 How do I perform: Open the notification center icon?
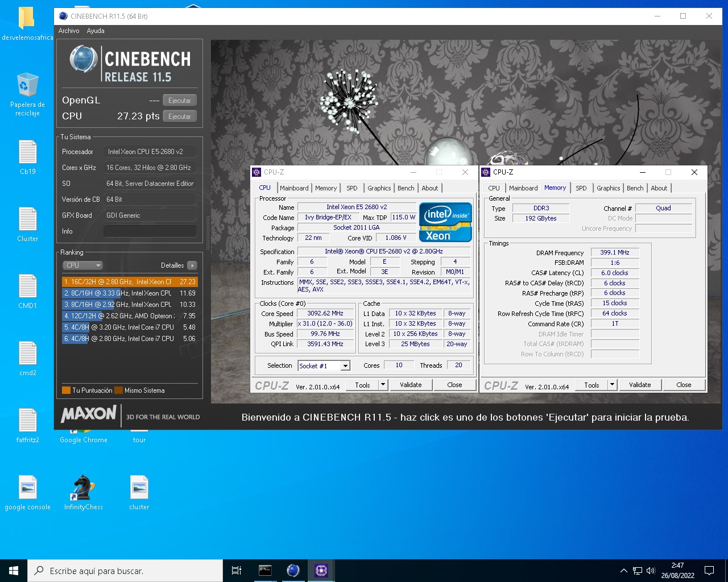[709, 571]
